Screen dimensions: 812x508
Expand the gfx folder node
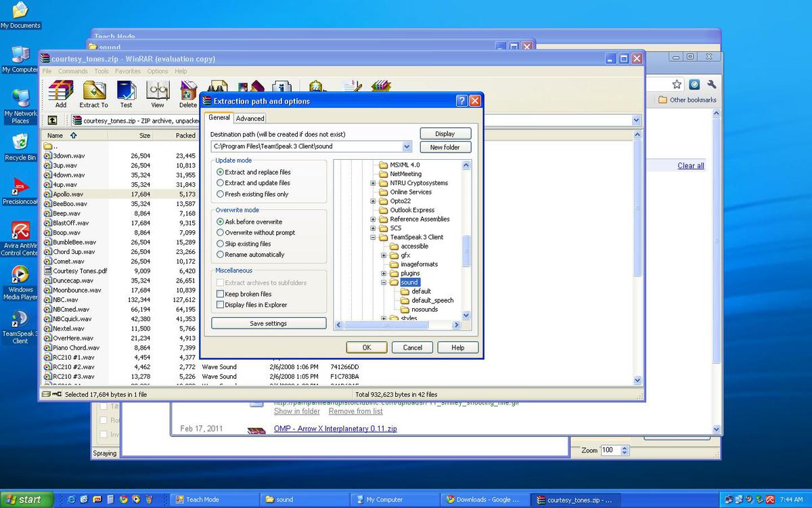[384, 255]
